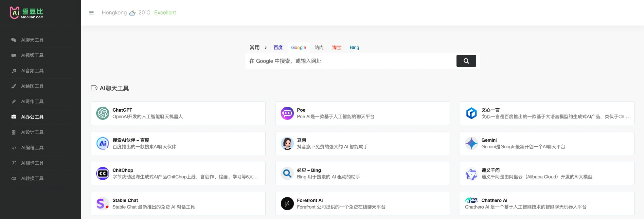This screenshot has width=644, height=219.
Task: Click description 抖音旗下免费的强大的 AI 智能助手
Action: [x=332, y=147]
